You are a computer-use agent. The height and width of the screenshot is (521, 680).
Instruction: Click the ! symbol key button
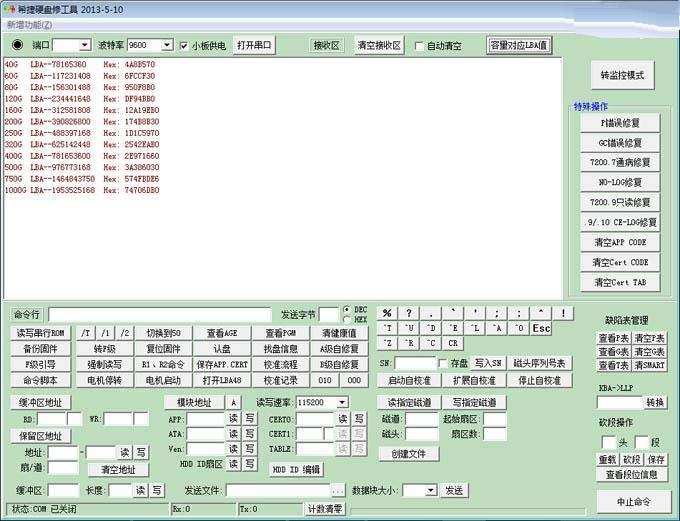(563, 313)
